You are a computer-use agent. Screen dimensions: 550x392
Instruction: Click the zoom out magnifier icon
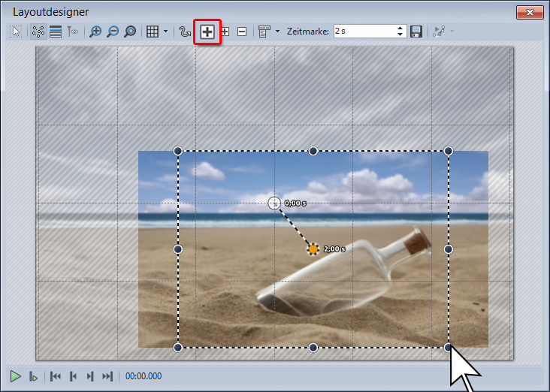(x=113, y=32)
